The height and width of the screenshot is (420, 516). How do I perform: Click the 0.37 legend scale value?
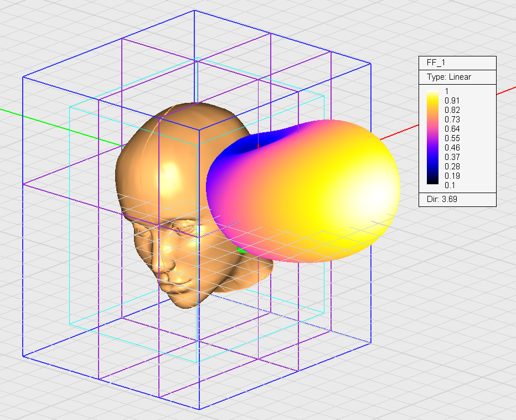tap(452, 157)
